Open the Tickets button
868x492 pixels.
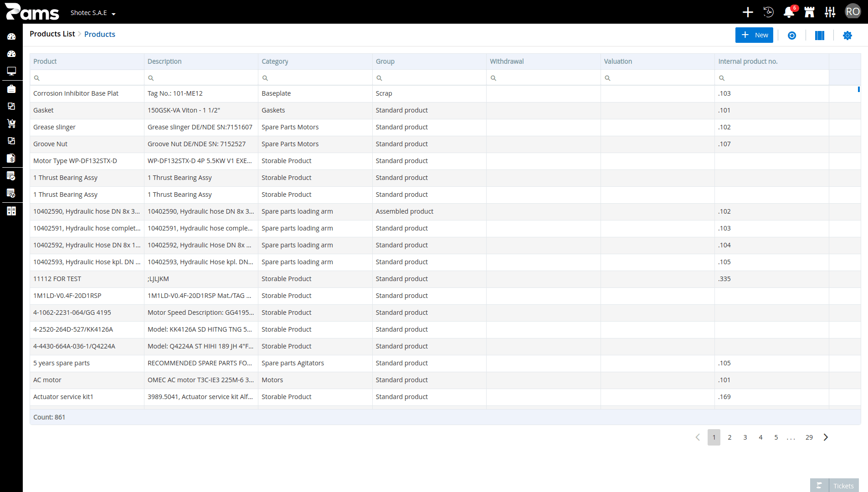click(834, 486)
